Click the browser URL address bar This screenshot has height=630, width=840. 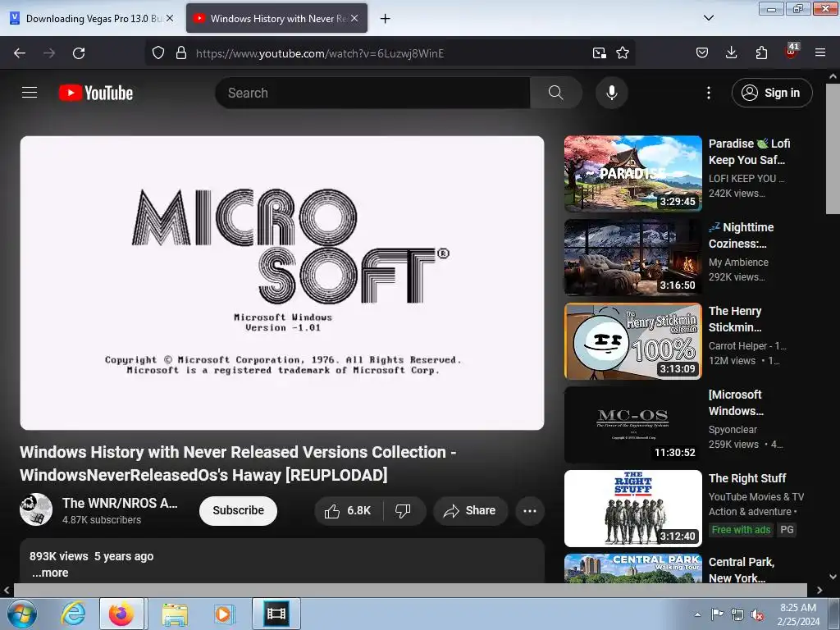pyautogui.click(x=391, y=53)
